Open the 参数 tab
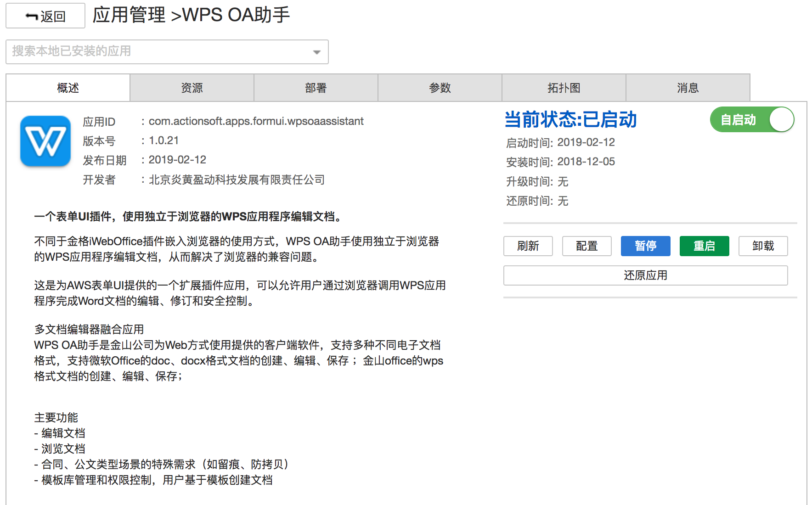Image resolution: width=812 pixels, height=505 pixels. (x=440, y=88)
